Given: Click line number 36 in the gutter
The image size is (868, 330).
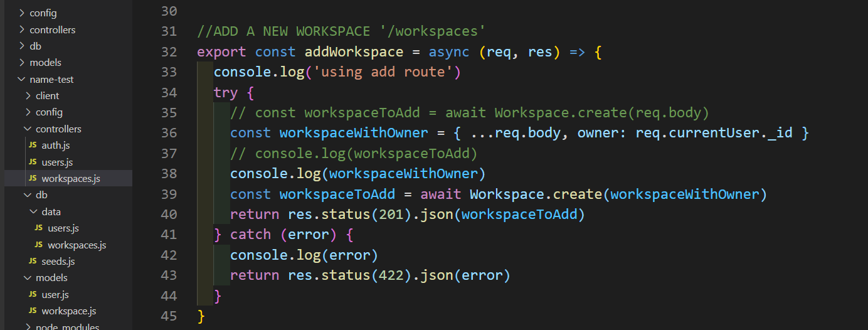Looking at the screenshot, I should pos(169,133).
